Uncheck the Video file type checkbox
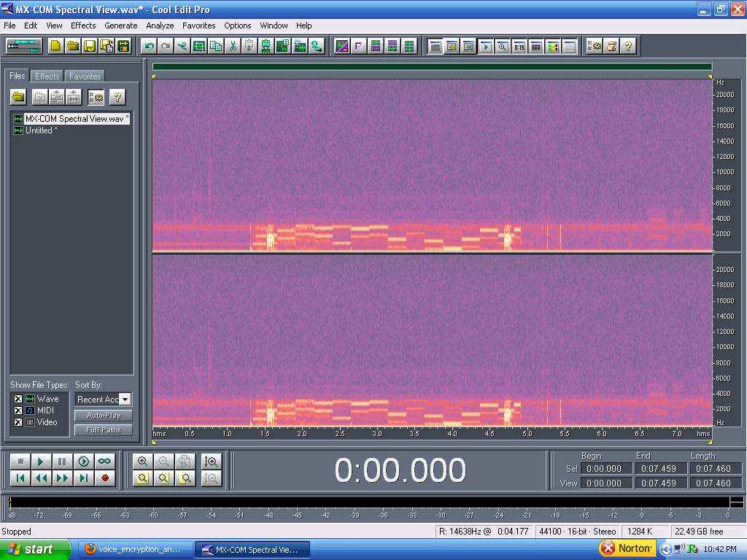Image resolution: width=747 pixels, height=560 pixels. click(18, 422)
